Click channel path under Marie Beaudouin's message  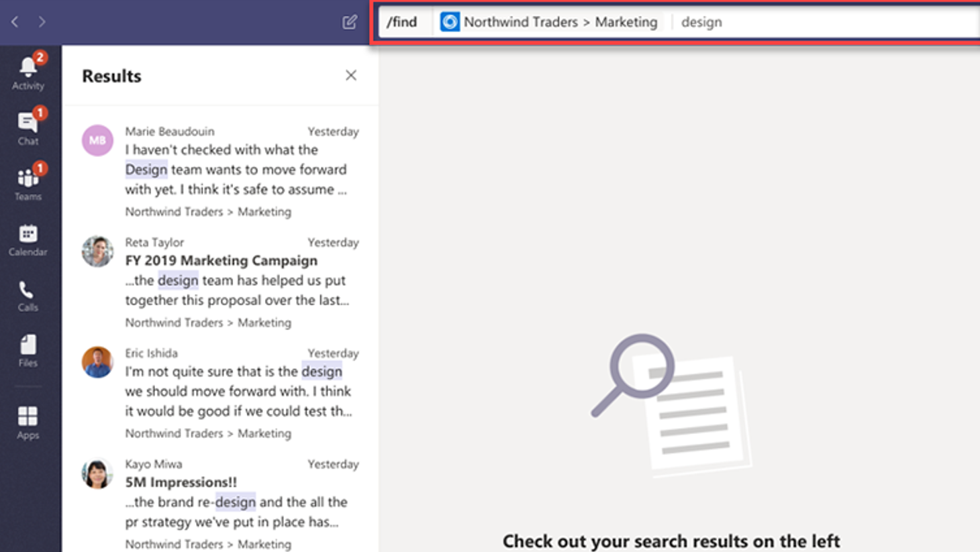point(208,211)
